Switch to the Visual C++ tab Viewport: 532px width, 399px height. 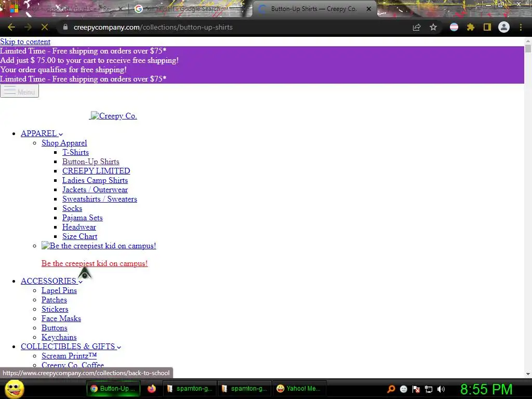(64, 9)
